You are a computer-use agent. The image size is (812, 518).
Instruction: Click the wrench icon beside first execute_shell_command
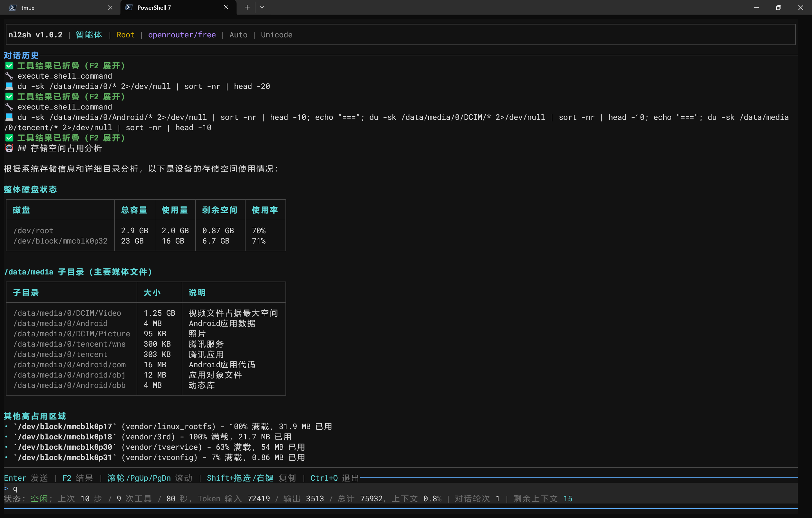(x=9, y=76)
